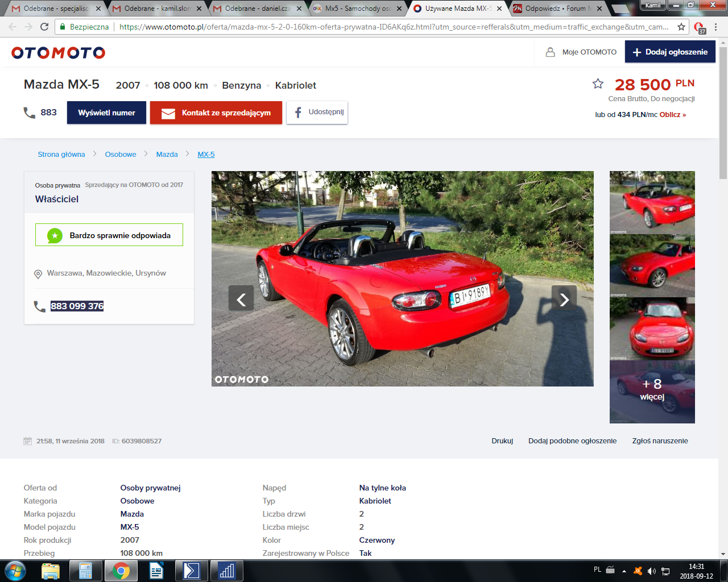Click the Osoby prywatnej offer value
This screenshot has height=582, width=728.
150,488
